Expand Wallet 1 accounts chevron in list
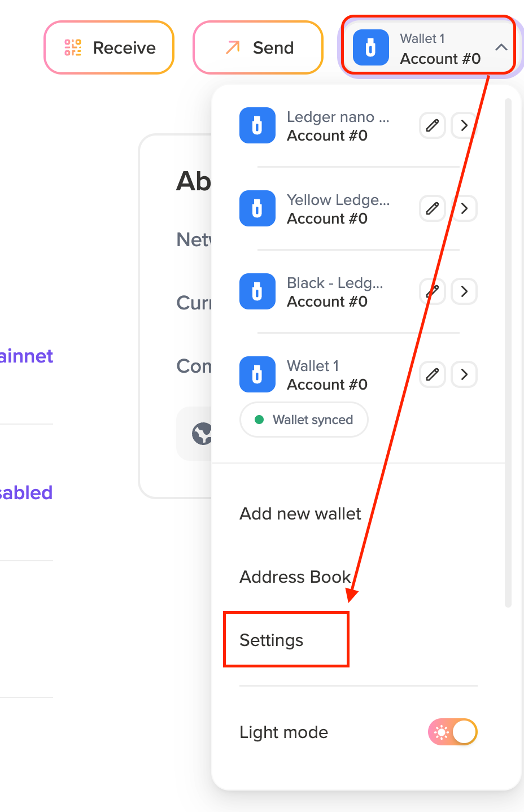The width and height of the screenshot is (524, 812). [464, 374]
